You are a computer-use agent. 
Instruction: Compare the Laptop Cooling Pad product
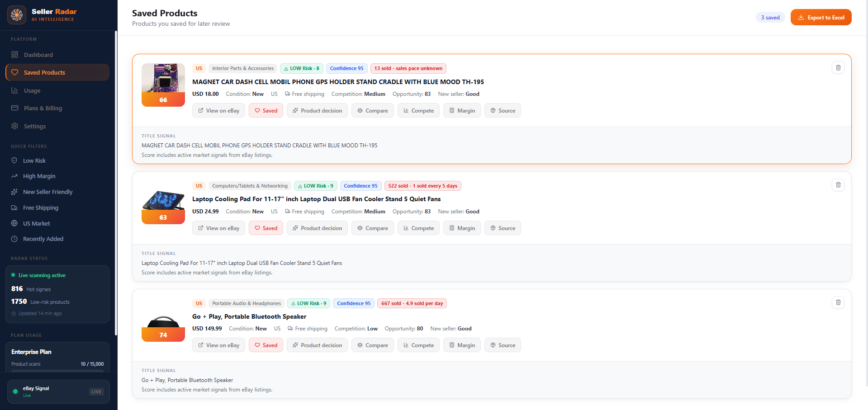[x=373, y=228]
